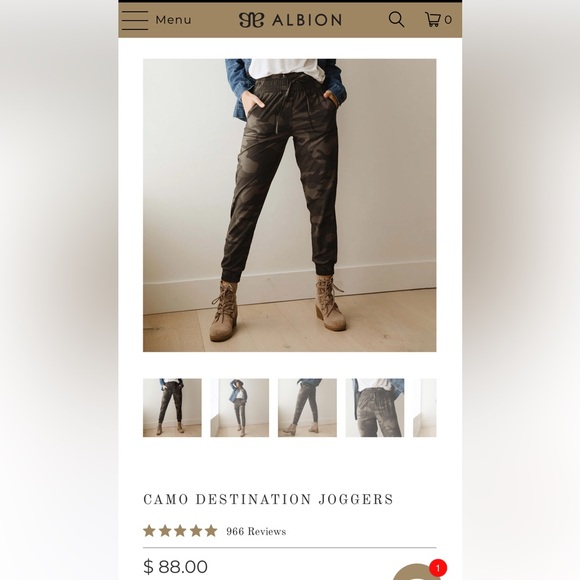The width and height of the screenshot is (580, 580).
Task: Open the chat bubble with notification badge
Action: (x=415, y=571)
